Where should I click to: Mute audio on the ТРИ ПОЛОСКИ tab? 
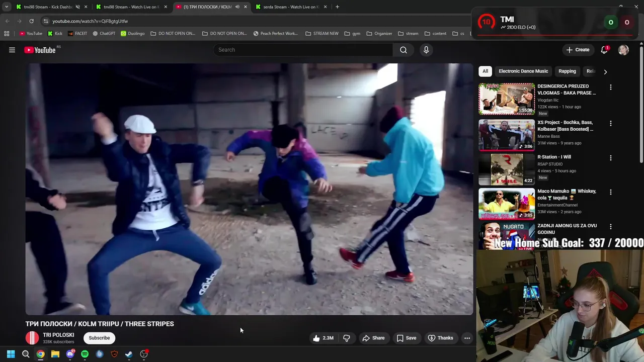(x=237, y=7)
